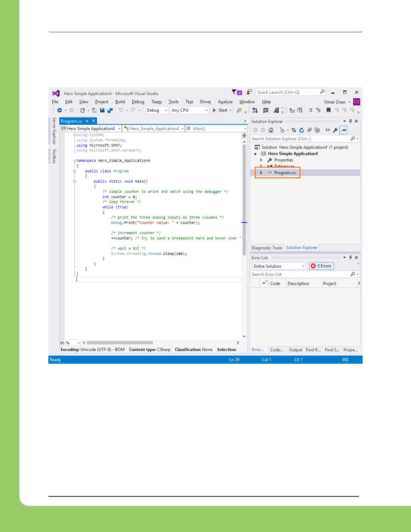Click the account badge OZ icon
Image resolution: width=411 pixels, height=532 pixels.
point(357,102)
